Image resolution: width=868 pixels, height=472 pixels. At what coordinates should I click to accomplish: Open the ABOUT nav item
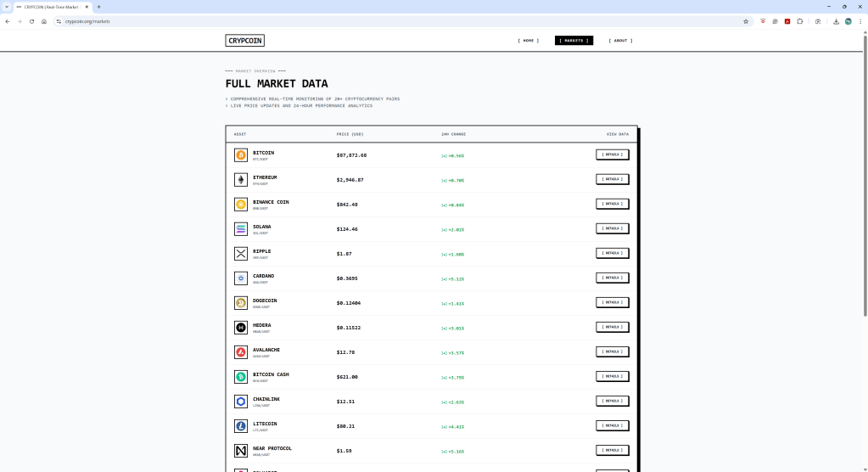point(620,41)
